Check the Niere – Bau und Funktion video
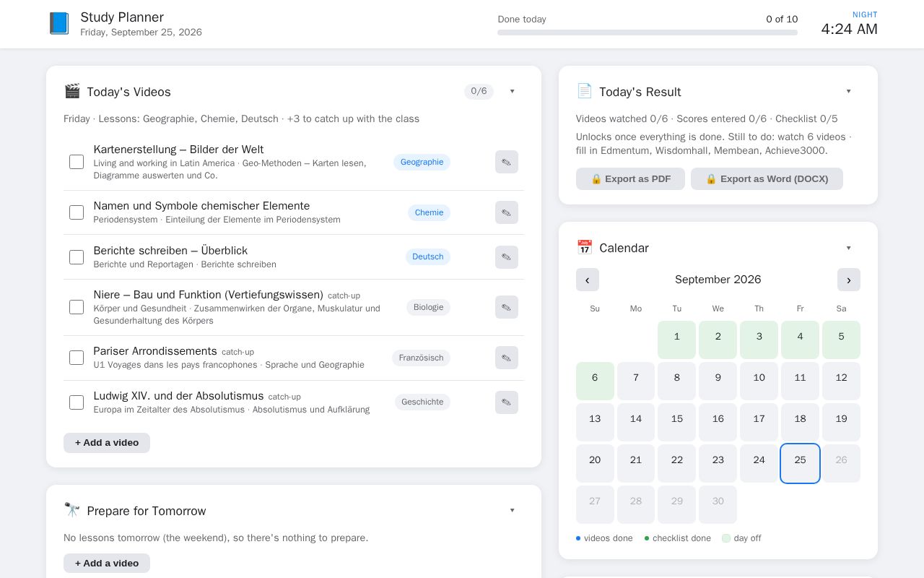924x578 pixels. (x=77, y=307)
